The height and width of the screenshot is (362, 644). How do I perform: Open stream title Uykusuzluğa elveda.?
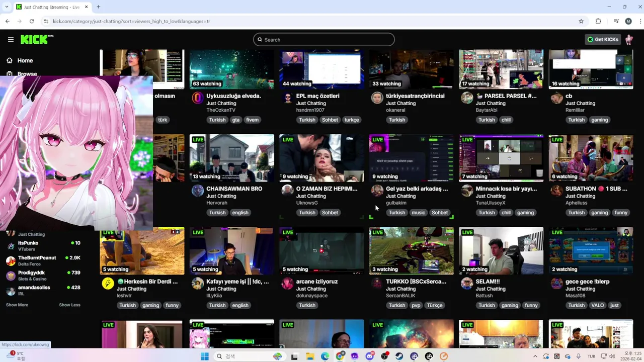pyautogui.click(x=233, y=96)
